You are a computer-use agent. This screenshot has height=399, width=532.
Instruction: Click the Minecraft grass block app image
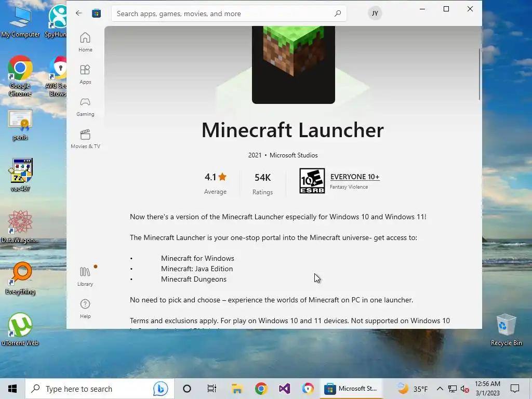point(294,64)
